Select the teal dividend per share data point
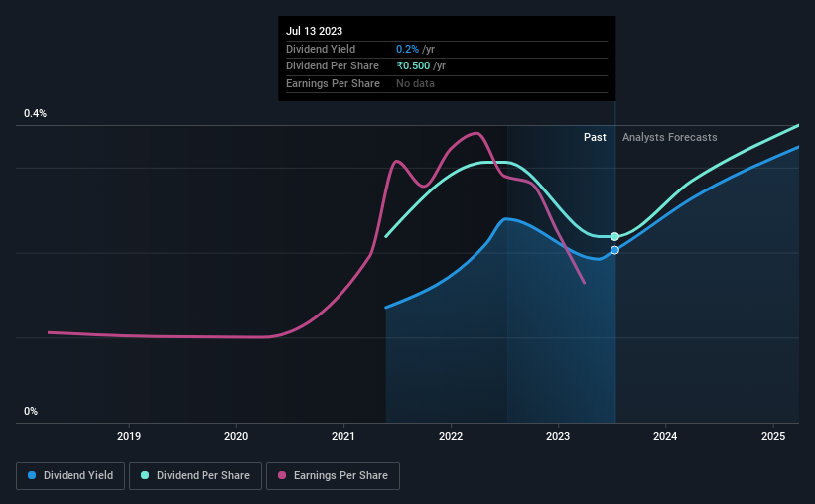Viewport: 815px width, 504px height. [x=614, y=236]
